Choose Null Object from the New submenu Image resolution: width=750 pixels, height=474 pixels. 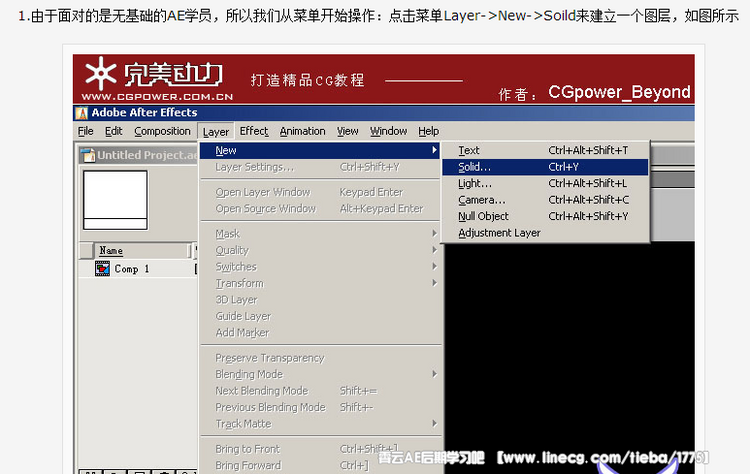click(545, 216)
